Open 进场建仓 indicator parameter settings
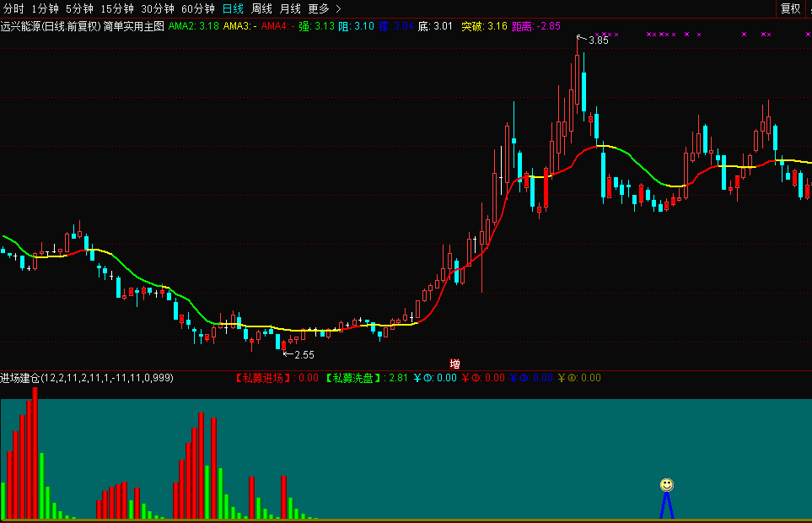This screenshot has height=523, width=812. coord(86,378)
